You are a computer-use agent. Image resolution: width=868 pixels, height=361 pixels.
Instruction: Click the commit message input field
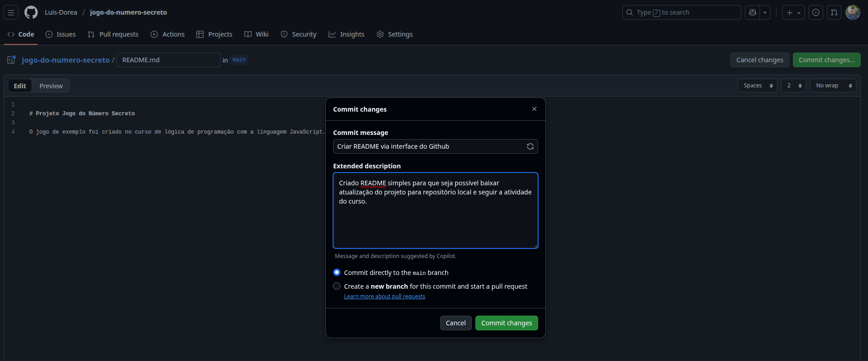coord(430,146)
